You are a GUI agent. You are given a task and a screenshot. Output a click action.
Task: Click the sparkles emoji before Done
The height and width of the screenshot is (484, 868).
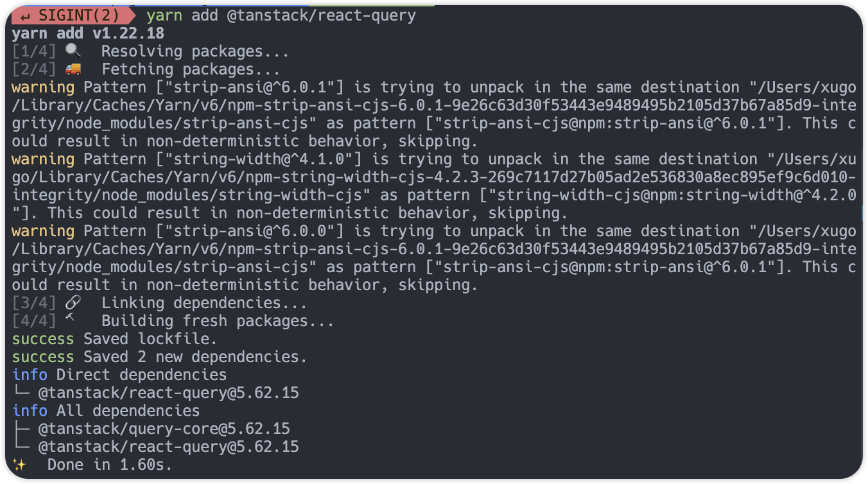pyautogui.click(x=19, y=464)
